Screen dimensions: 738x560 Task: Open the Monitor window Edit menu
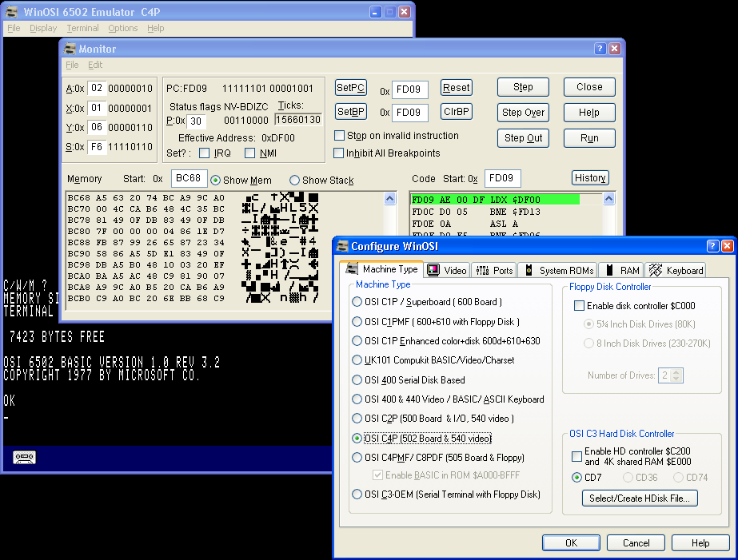point(95,65)
